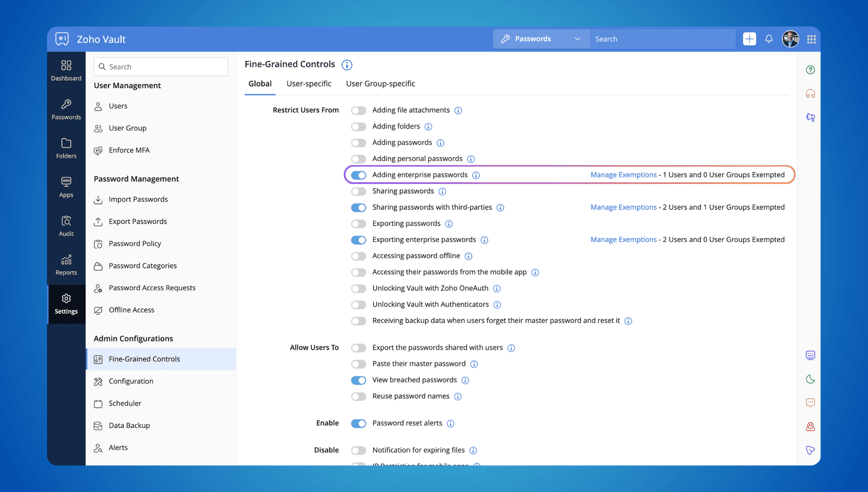Click info icon for Password reset alerts
The image size is (868, 492).
click(x=451, y=424)
